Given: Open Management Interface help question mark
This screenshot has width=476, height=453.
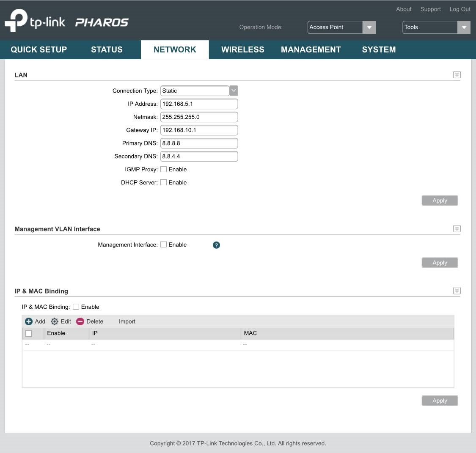Looking at the screenshot, I should (x=216, y=245).
